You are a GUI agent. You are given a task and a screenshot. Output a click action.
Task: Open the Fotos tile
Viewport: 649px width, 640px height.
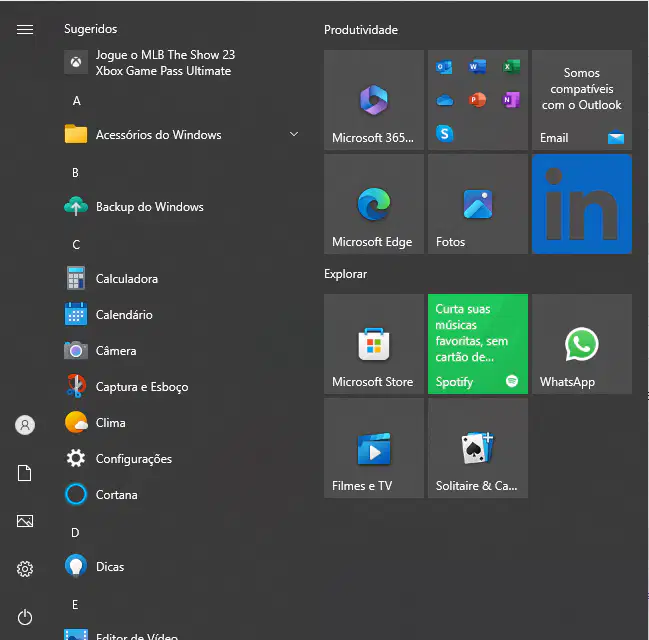[478, 204]
